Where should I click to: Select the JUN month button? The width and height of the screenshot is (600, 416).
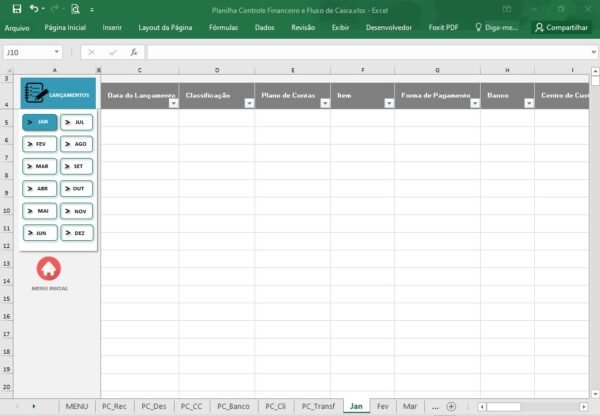point(40,233)
